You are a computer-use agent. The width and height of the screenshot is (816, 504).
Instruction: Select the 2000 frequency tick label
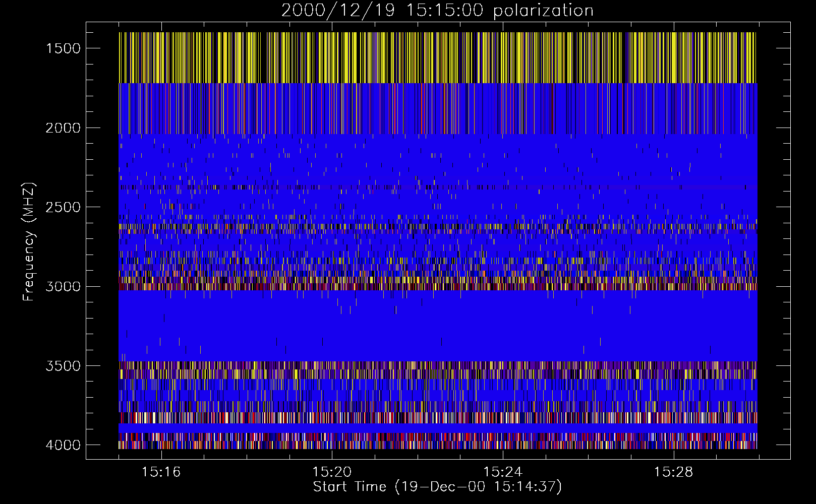pos(63,128)
